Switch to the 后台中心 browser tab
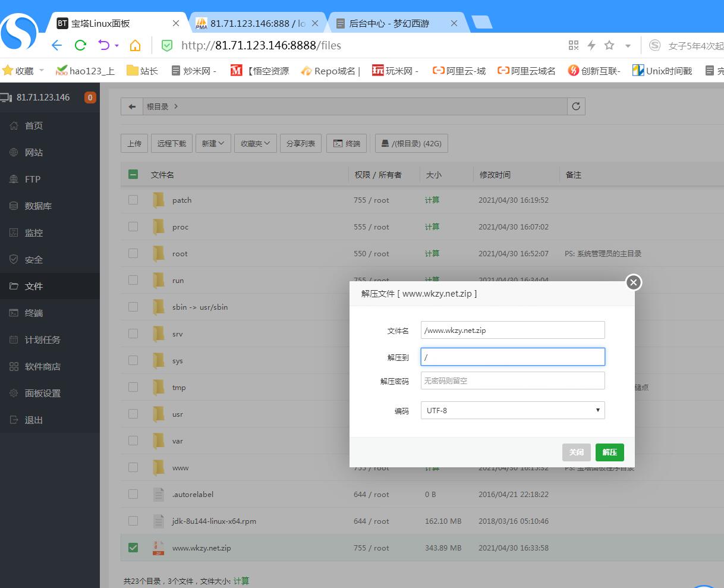This screenshot has width=724, height=588. click(x=389, y=23)
